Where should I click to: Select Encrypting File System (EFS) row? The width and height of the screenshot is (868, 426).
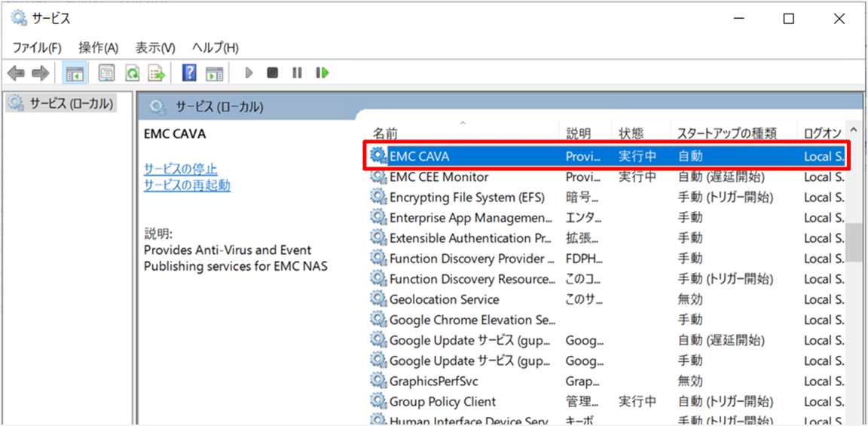607,198
